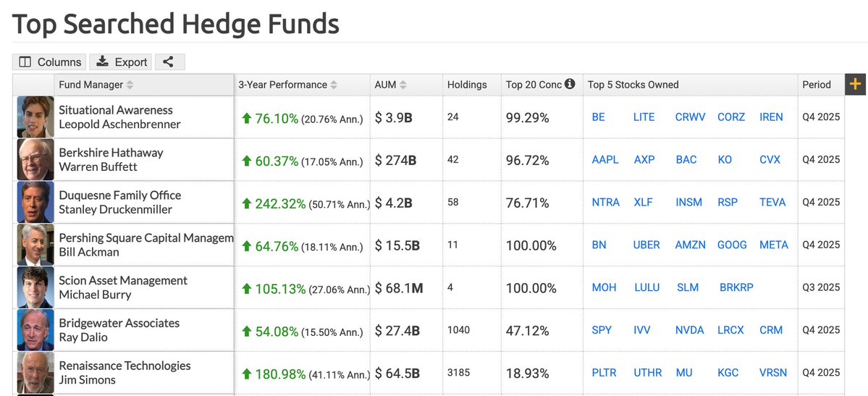Image resolution: width=868 pixels, height=396 pixels.
Task: Open the Pershing Square Capital fund
Action: [146, 237]
